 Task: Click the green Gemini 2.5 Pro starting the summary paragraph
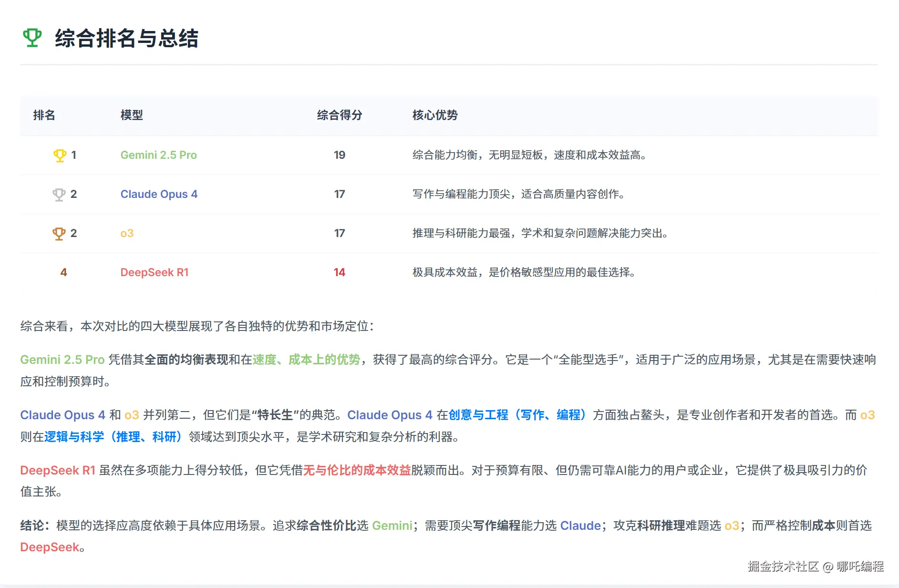62,360
